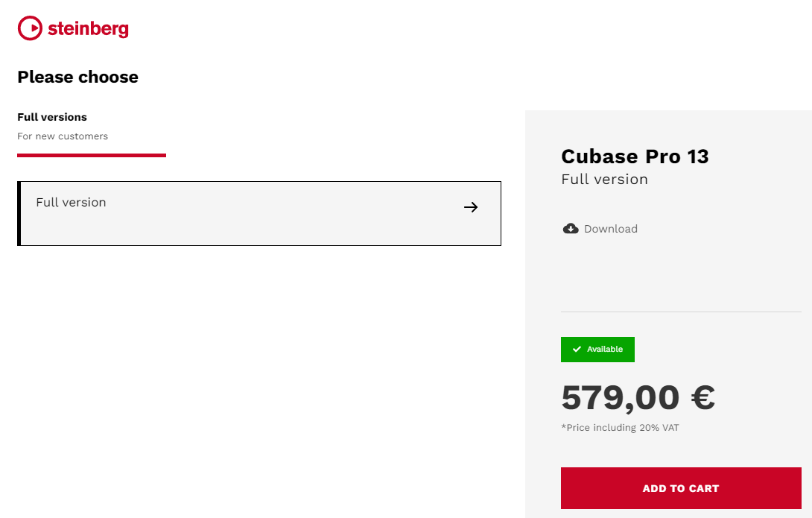
Task: Click the Download label text
Action: (611, 229)
